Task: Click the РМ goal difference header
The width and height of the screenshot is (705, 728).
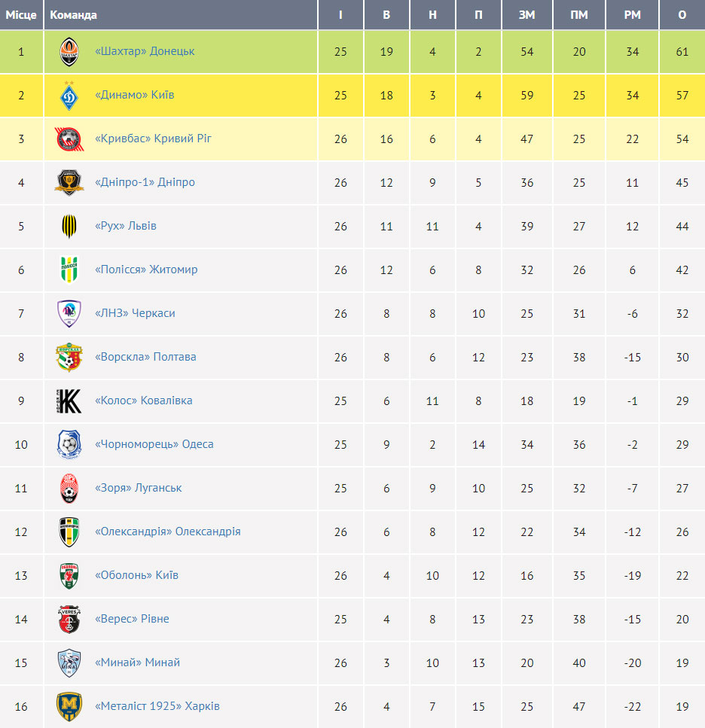Action: pos(632,15)
